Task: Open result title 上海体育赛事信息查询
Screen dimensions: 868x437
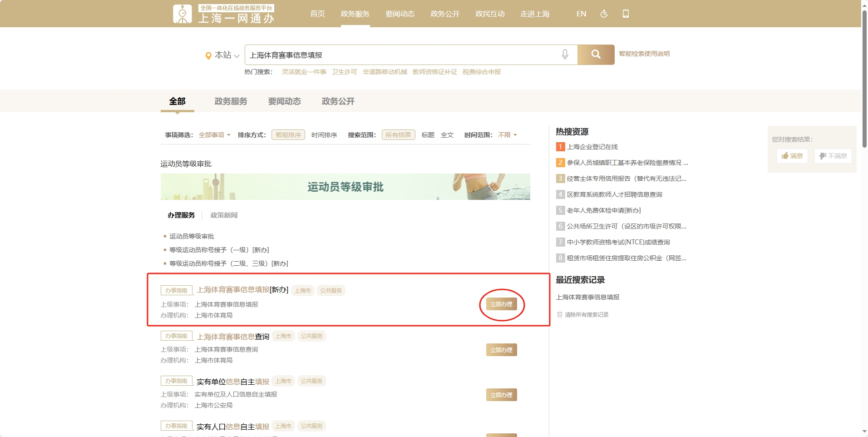Action: pyautogui.click(x=233, y=337)
